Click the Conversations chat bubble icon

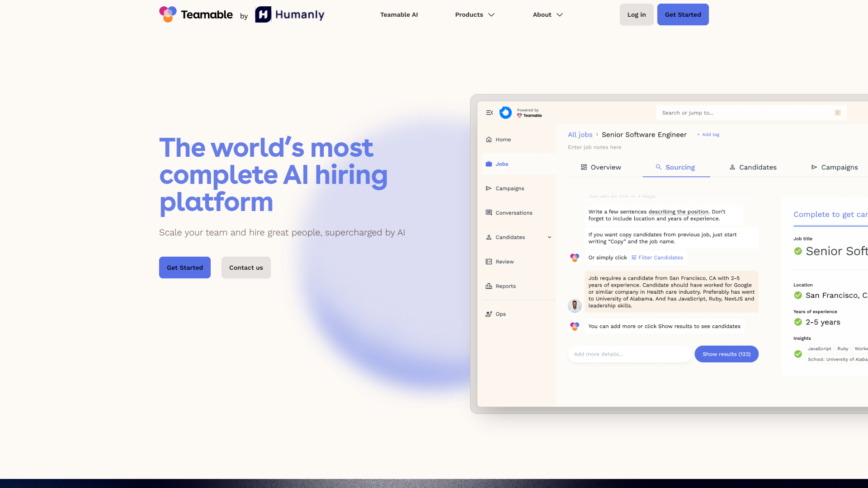tap(489, 212)
